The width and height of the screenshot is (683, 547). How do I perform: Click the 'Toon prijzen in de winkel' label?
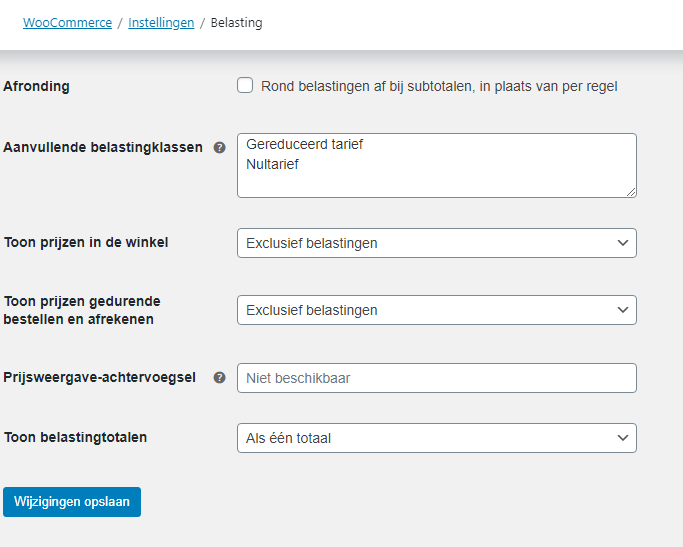pos(86,242)
